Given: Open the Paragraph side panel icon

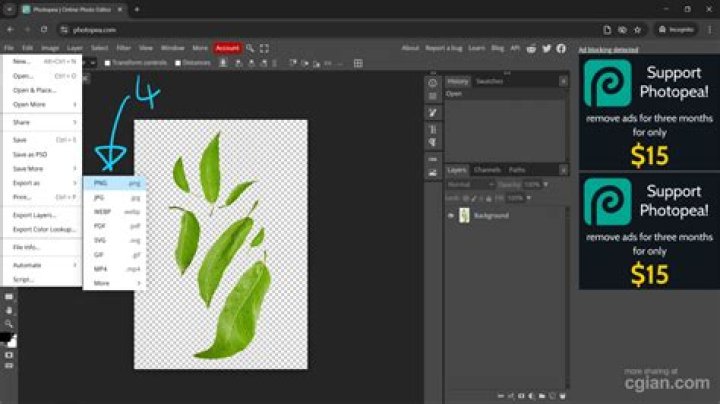Looking at the screenshot, I should click(433, 143).
